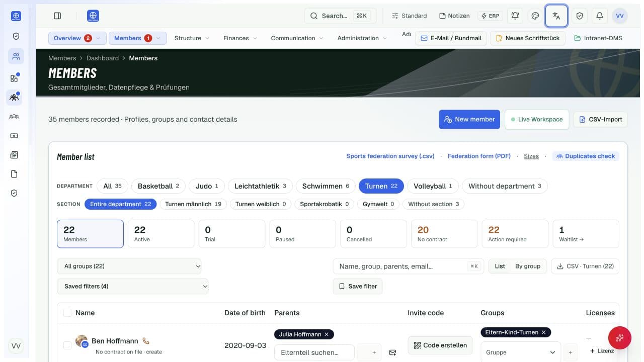Expand the Overview navigation dropdown
Image resolution: width=644 pixels, height=362 pixels.
[77, 38]
